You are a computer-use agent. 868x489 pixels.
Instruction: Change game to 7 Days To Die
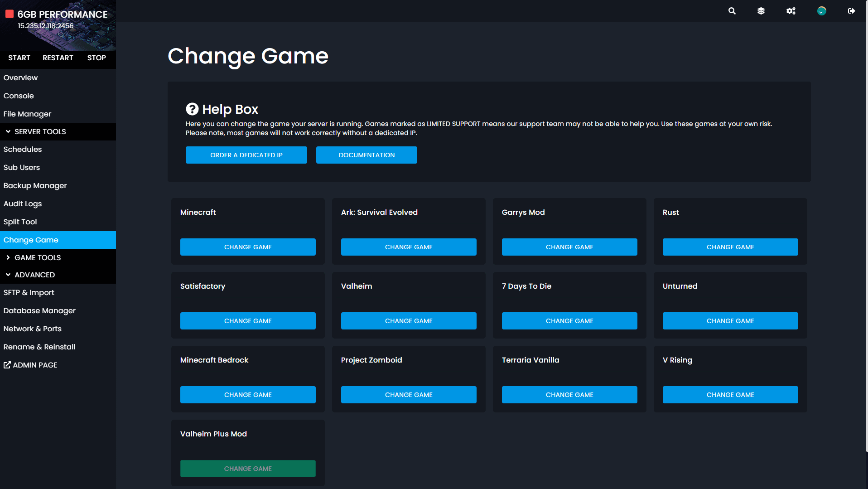point(569,321)
